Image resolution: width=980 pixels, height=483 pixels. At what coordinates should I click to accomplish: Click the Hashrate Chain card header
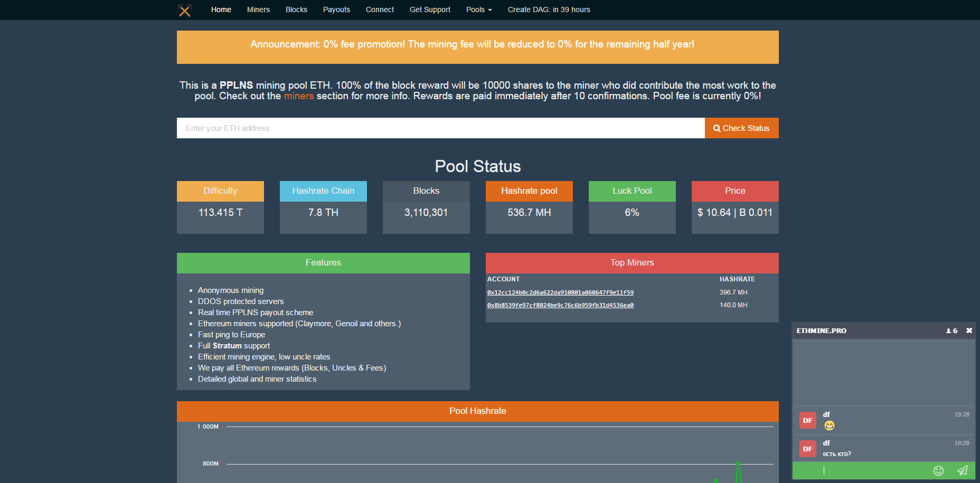coord(323,191)
